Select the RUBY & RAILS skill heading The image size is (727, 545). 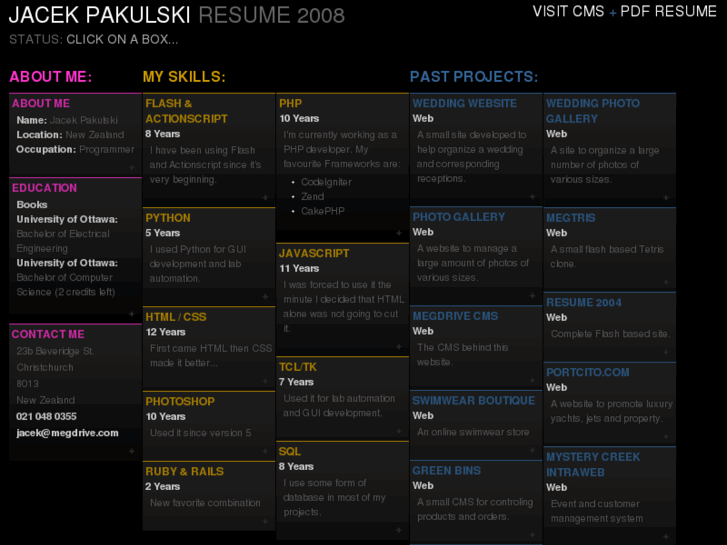[x=185, y=471]
